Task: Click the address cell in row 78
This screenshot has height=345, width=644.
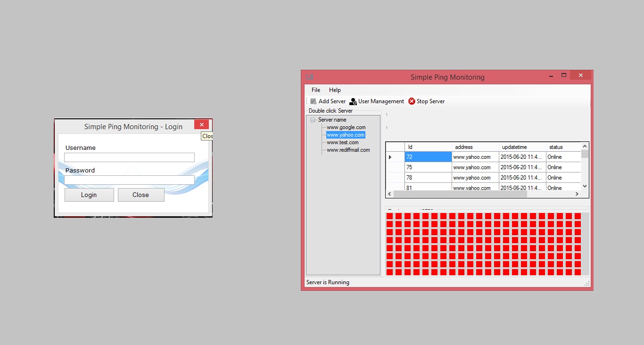Action: (475, 178)
